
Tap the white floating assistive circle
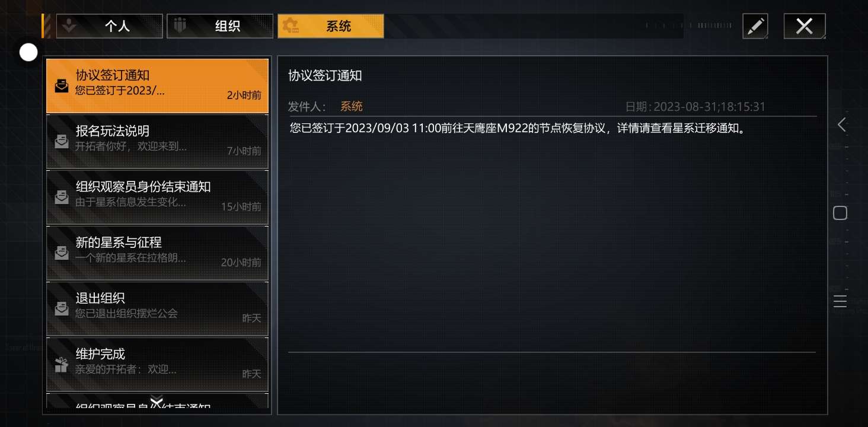point(28,52)
